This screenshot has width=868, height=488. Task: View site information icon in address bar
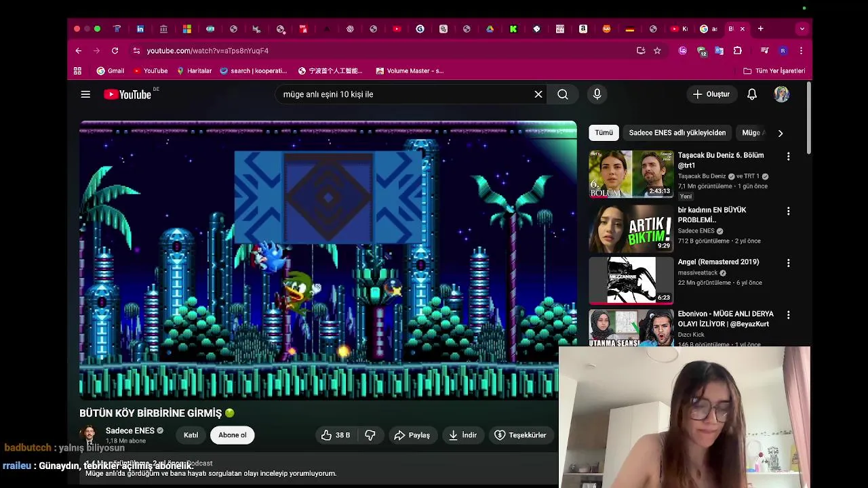[x=136, y=51]
